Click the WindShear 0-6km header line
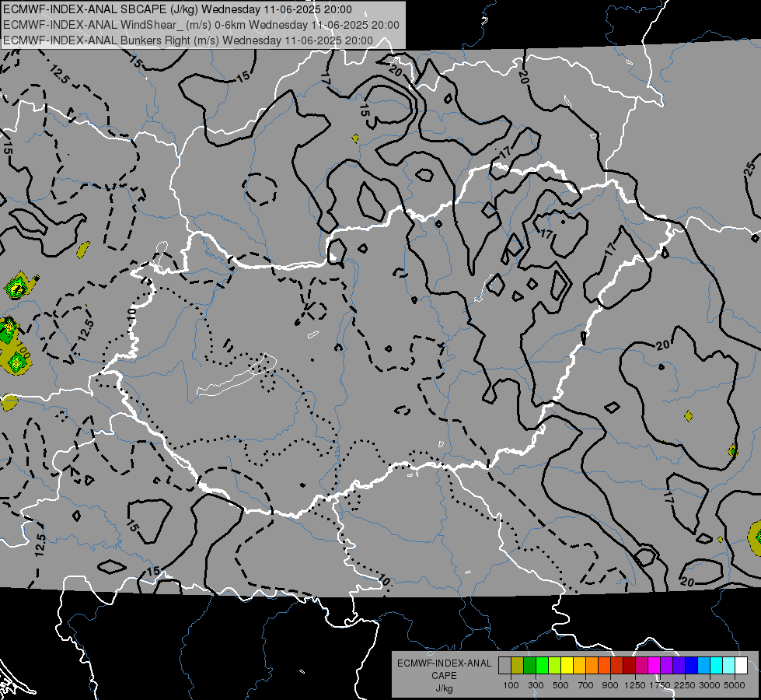The height and width of the screenshot is (700, 761). click(201, 25)
